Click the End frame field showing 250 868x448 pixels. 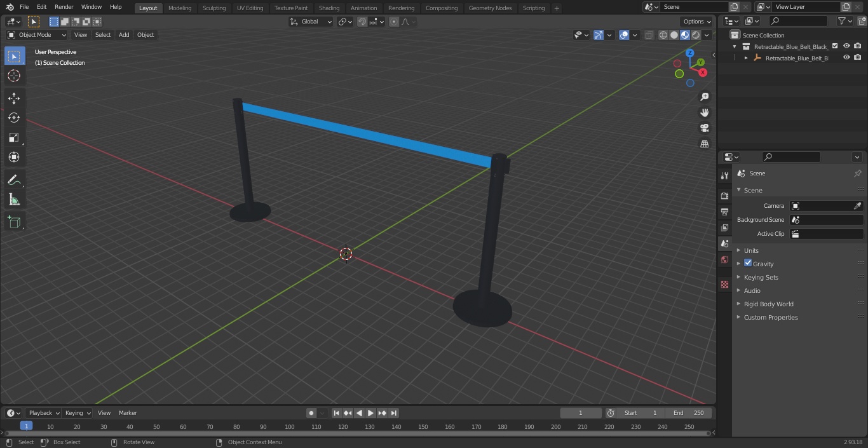click(x=688, y=413)
